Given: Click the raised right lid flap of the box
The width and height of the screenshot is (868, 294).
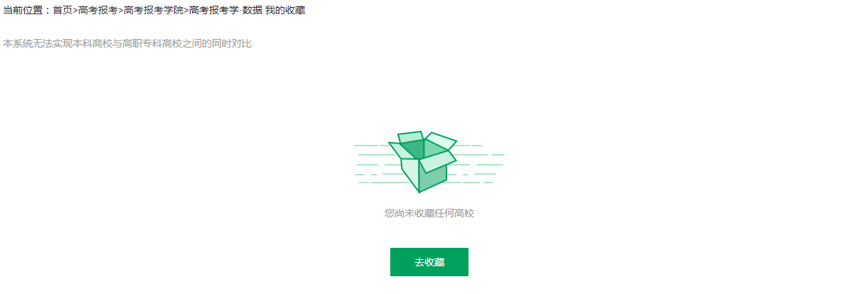Looking at the screenshot, I should coord(441,141).
